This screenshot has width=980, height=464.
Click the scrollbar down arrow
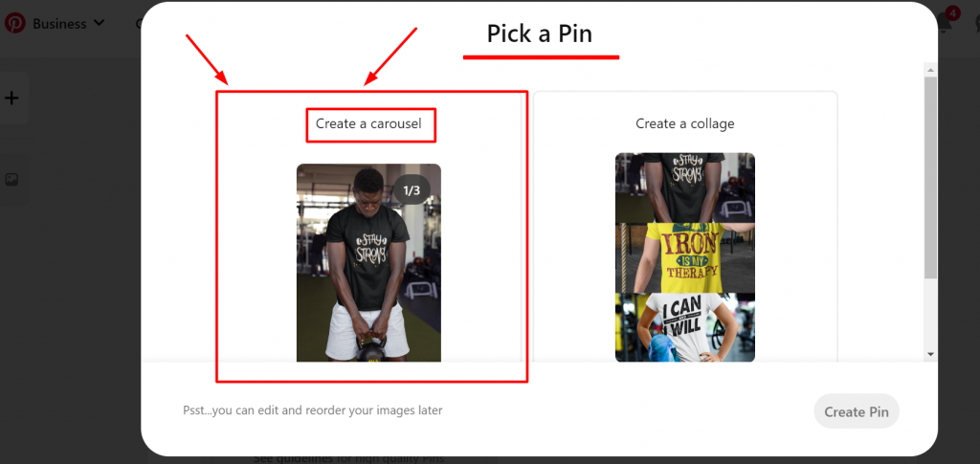(930, 354)
